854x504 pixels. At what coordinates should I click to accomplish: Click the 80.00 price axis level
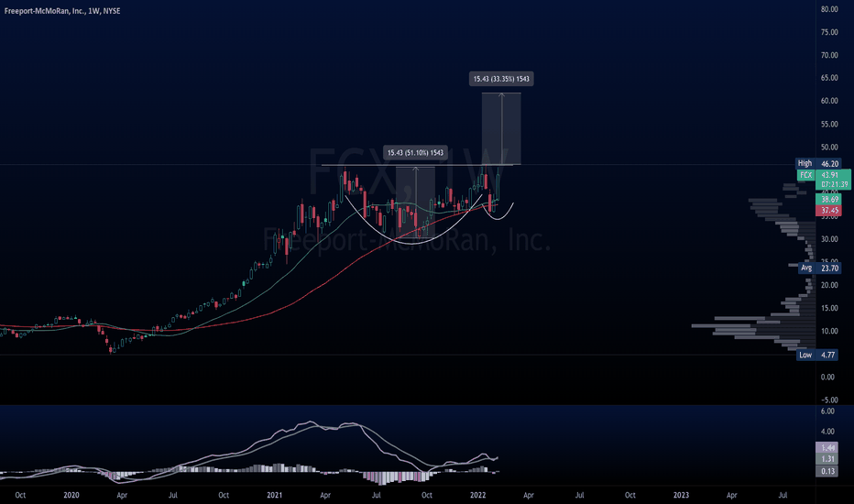(829, 9)
